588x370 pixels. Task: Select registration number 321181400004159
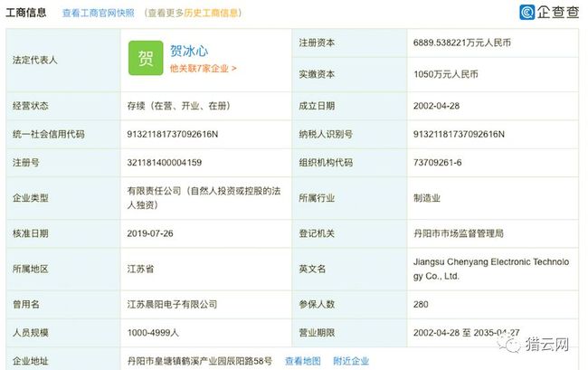coord(165,162)
